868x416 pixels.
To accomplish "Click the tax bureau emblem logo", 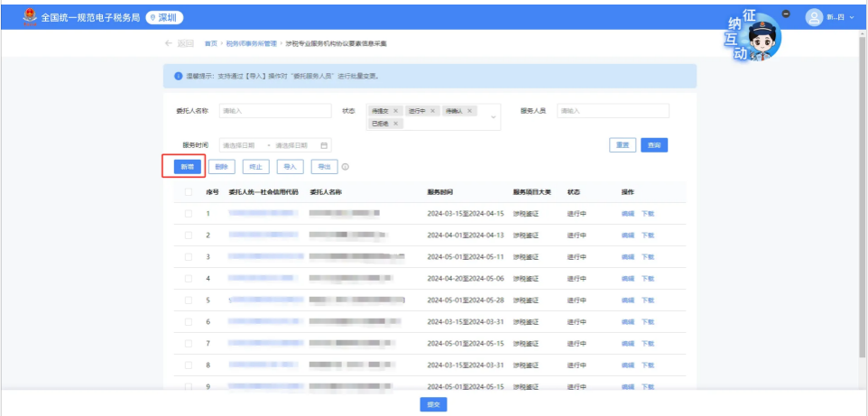I will [x=30, y=18].
